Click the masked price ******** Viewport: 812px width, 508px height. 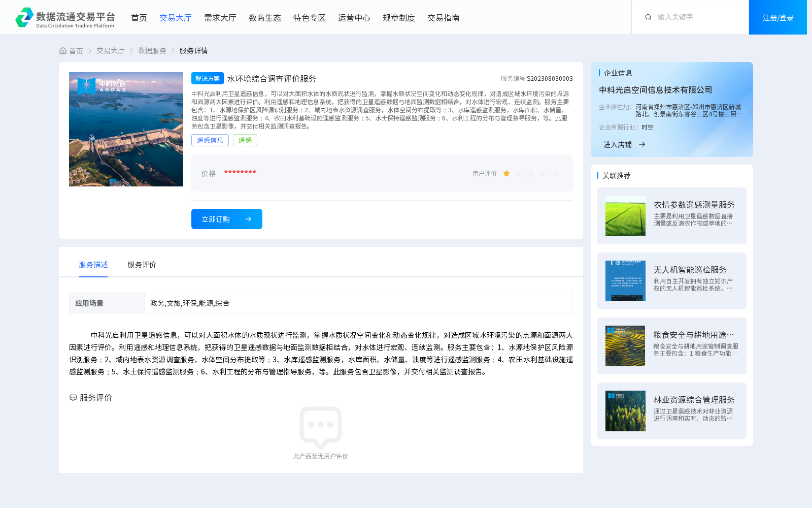pos(240,173)
